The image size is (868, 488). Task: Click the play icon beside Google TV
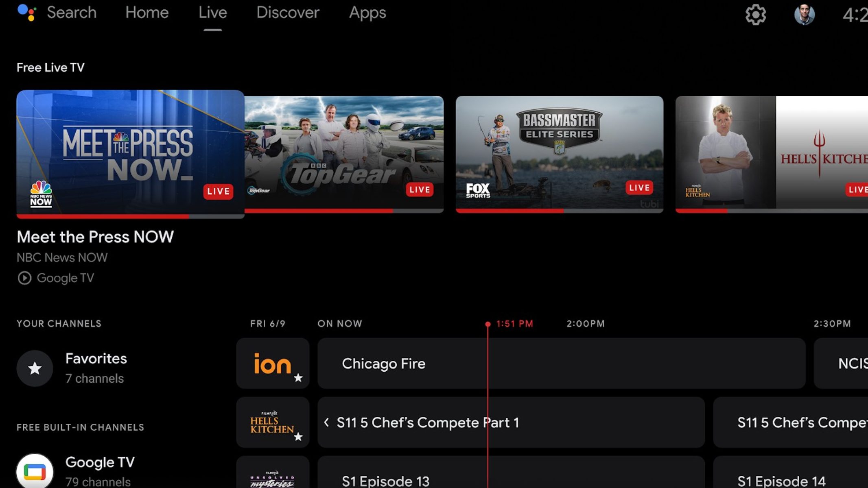(24, 278)
